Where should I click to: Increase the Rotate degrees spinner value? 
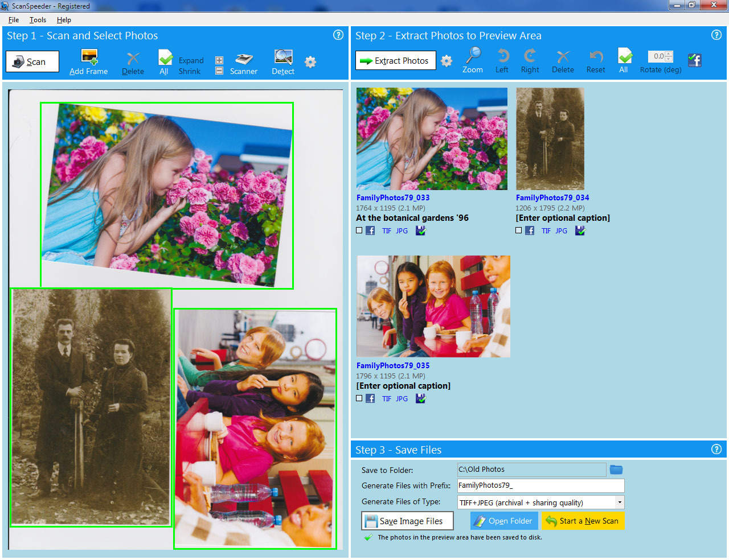669,53
